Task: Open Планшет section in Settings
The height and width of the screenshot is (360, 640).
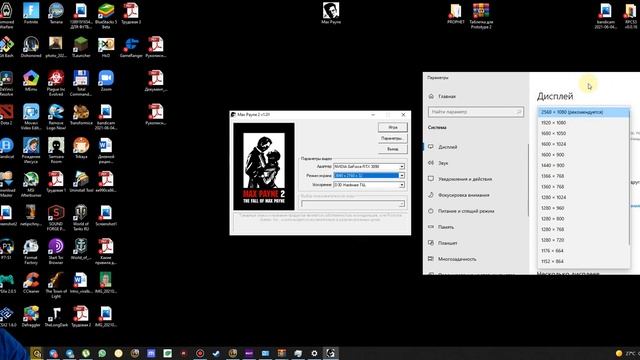Action: pos(476,243)
